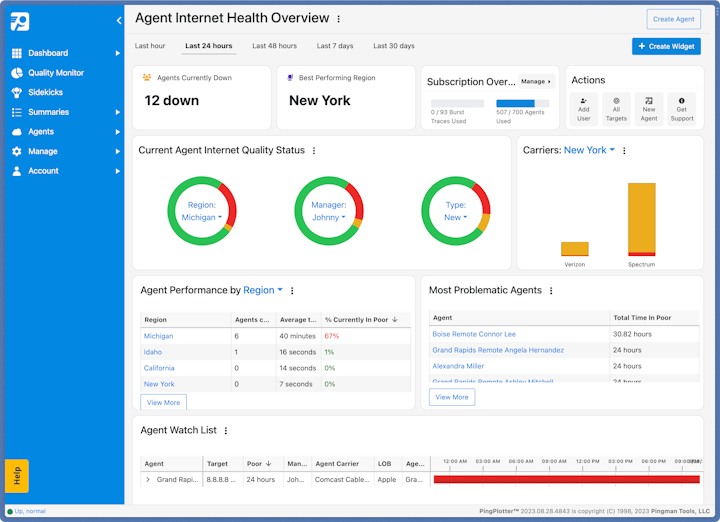Screen dimensions: 720x522
Task: Click the Spectrum carrier bar in chart
Action: tap(641, 218)
